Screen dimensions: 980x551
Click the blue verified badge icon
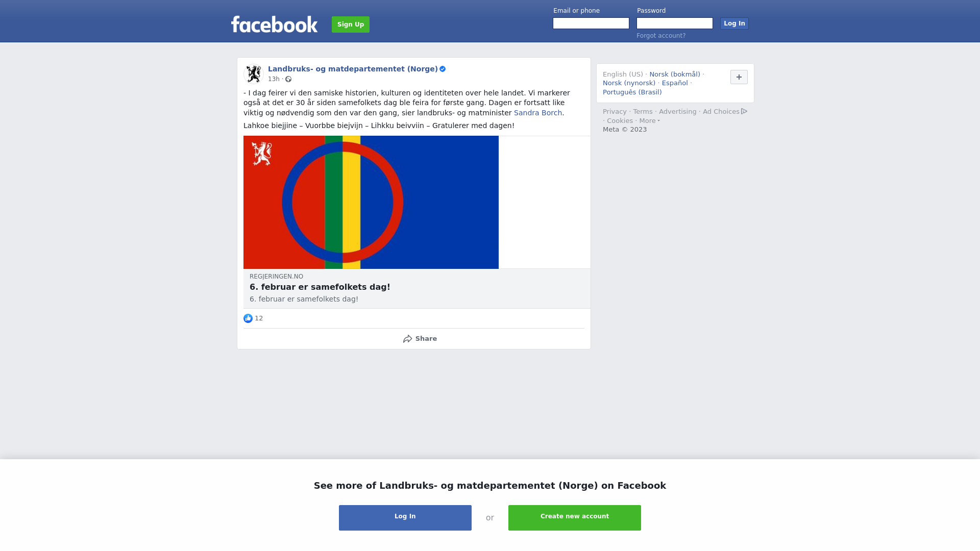coord(443,69)
